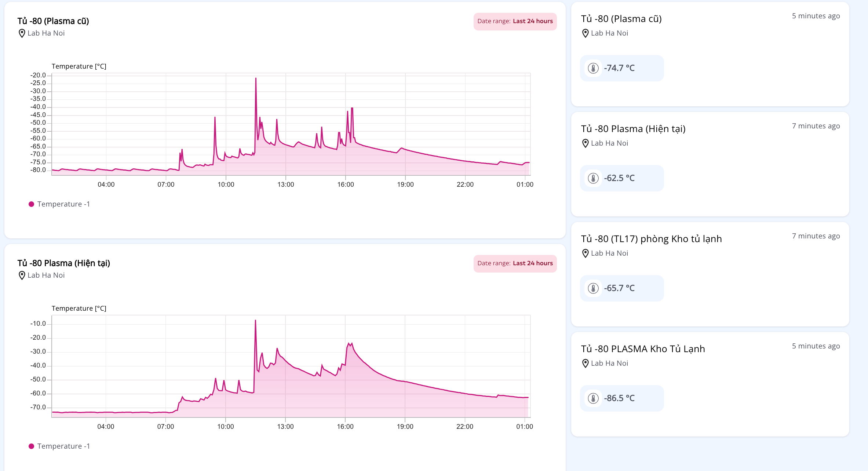Open the Tủ -80 (Plasma cũ) sidebar card title
The image size is (868, 471).
pos(621,19)
